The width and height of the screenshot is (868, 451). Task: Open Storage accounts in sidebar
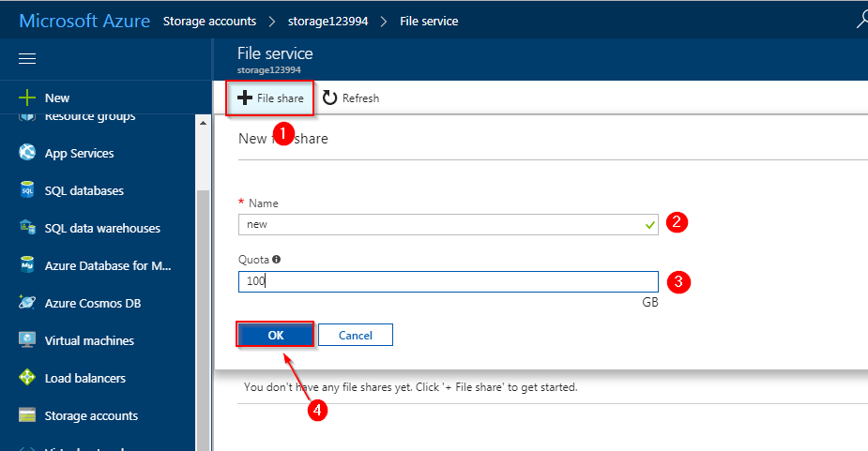[91, 416]
